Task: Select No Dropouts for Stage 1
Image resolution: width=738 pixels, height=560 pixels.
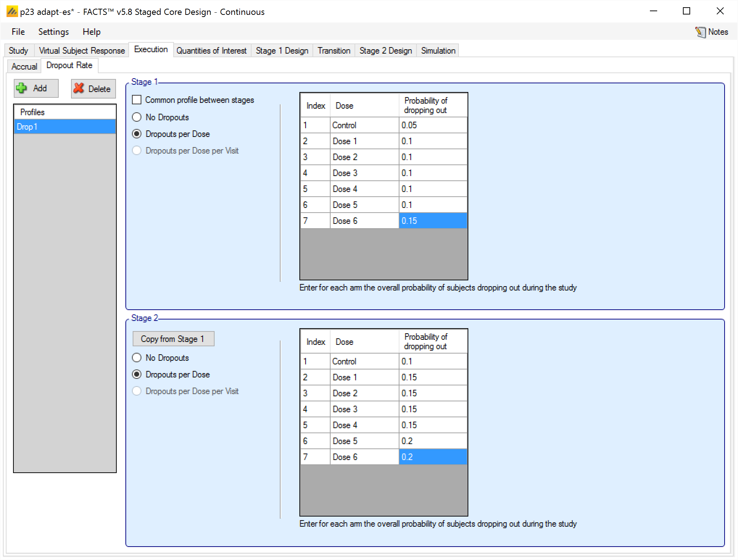Action: [x=137, y=117]
